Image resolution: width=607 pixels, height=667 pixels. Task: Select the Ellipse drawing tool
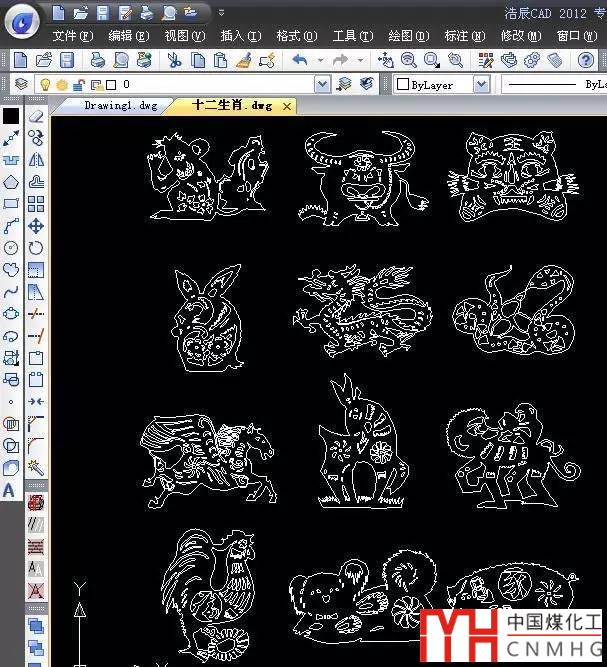point(11,314)
